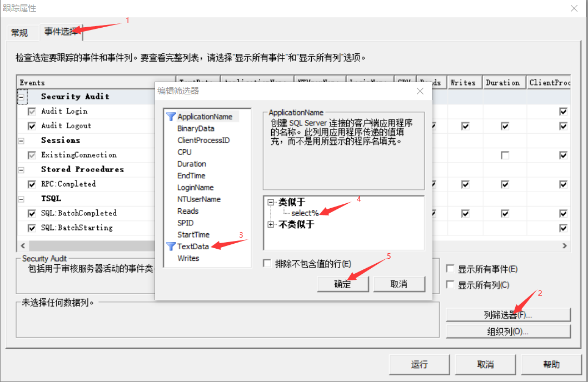
Task: Click 取消 in the filter dialog
Action: tap(399, 284)
